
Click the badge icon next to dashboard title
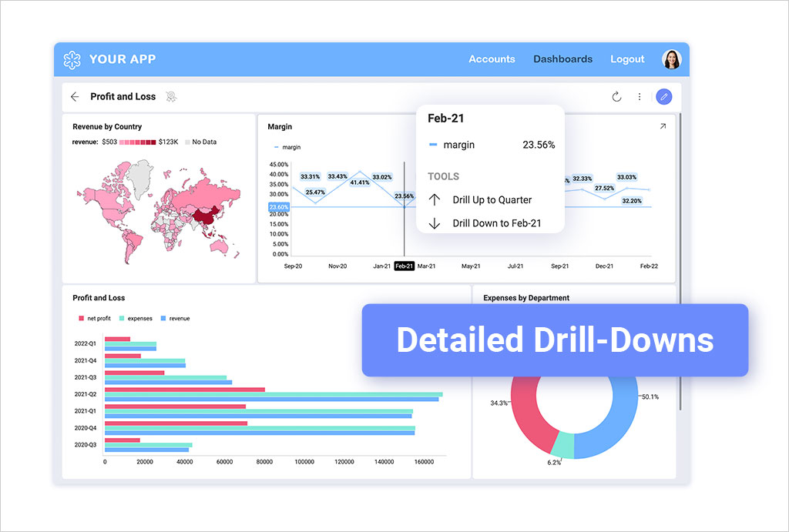pos(171,97)
